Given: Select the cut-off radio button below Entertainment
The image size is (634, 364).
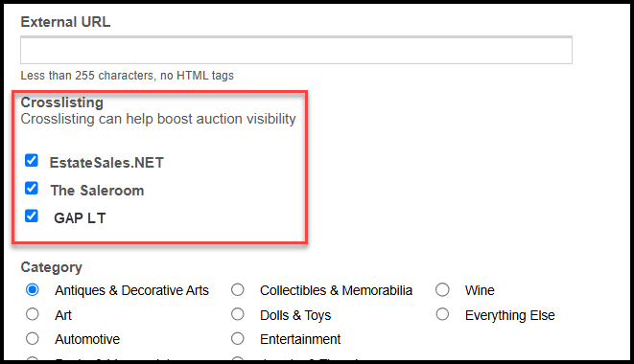Looking at the screenshot, I should tap(237, 358).
